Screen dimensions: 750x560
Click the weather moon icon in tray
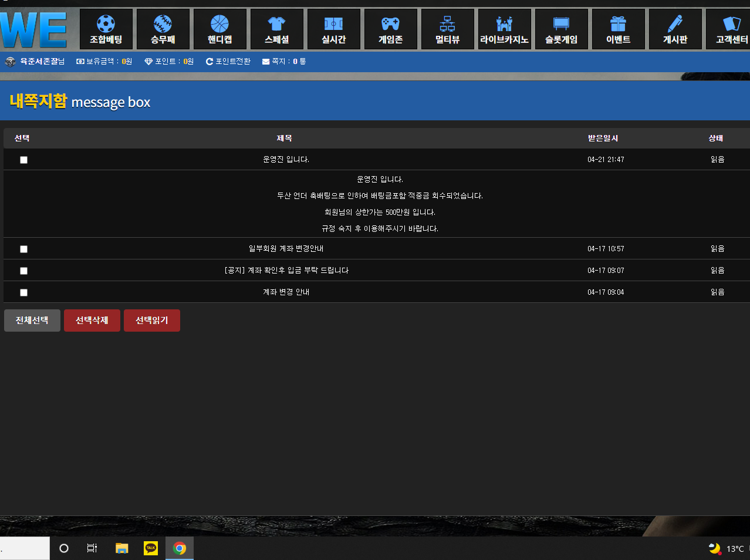click(715, 549)
